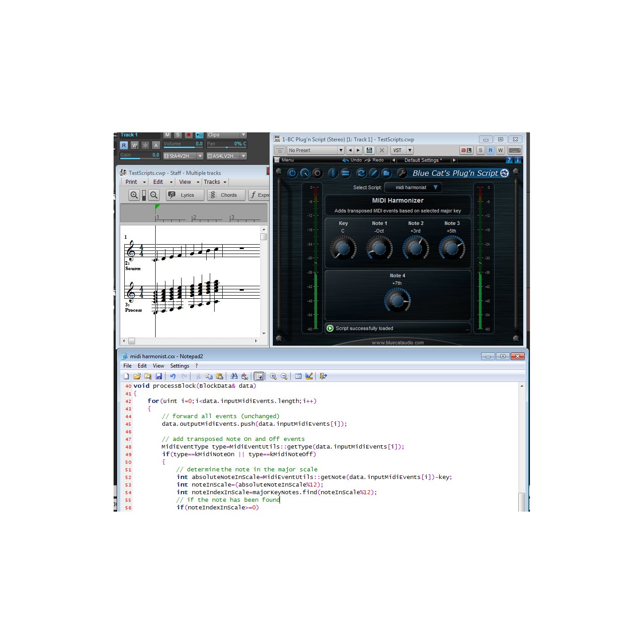Mute Track 1 with the M button

[167, 135]
